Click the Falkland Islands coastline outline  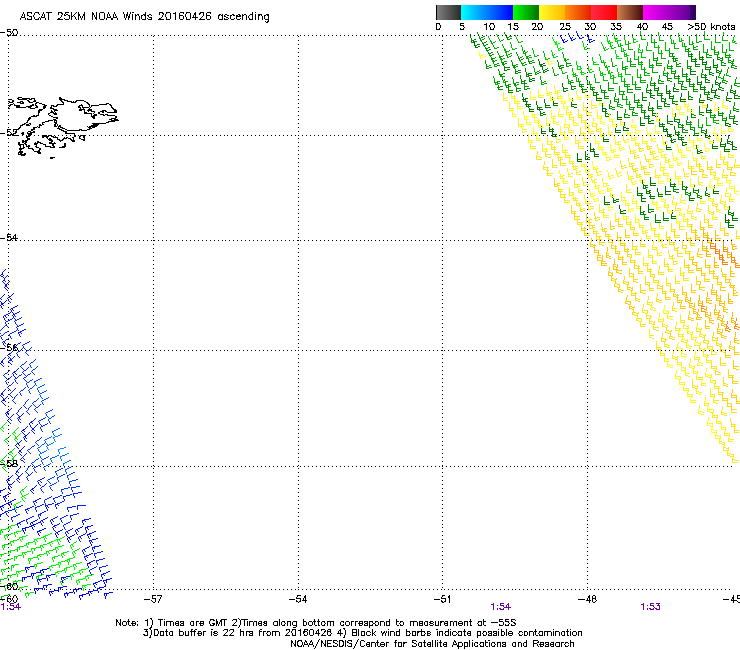click(63, 127)
